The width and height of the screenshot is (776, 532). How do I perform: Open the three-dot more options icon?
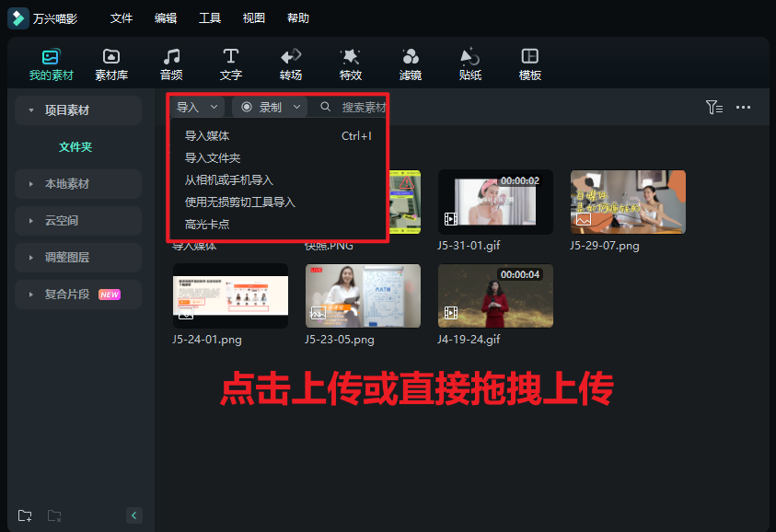[x=744, y=108]
